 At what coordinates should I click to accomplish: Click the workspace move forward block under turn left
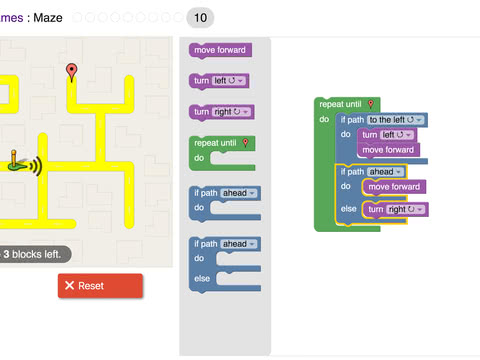[388, 150]
